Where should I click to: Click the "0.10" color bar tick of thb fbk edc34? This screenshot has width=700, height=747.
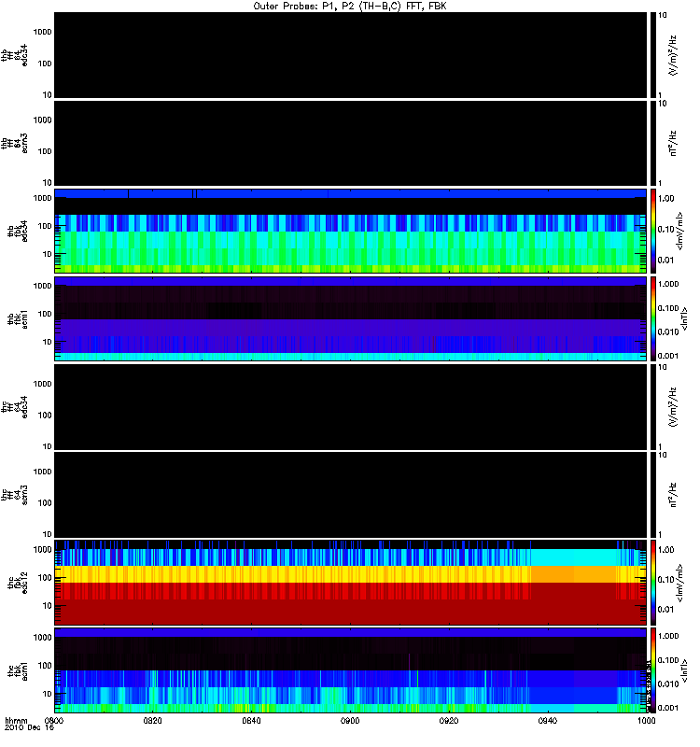click(x=666, y=230)
